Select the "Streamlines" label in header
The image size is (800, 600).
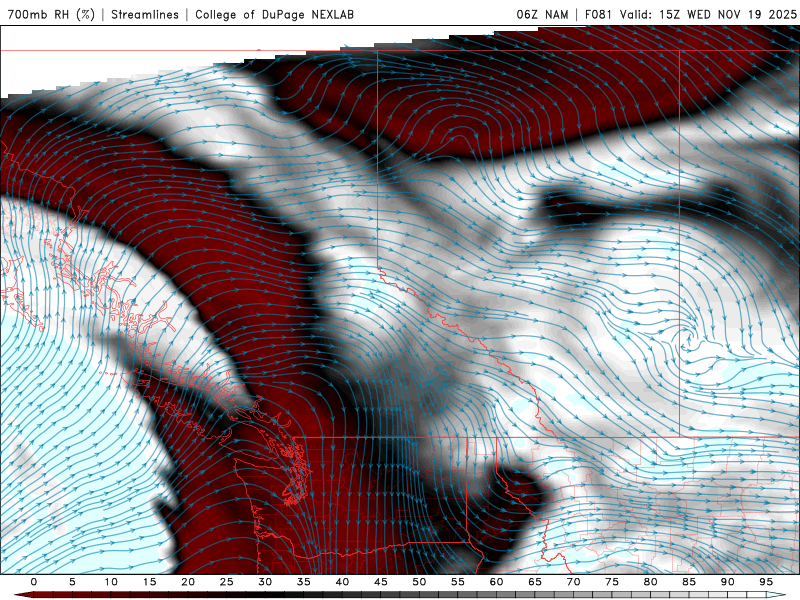pyautogui.click(x=145, y=14)
